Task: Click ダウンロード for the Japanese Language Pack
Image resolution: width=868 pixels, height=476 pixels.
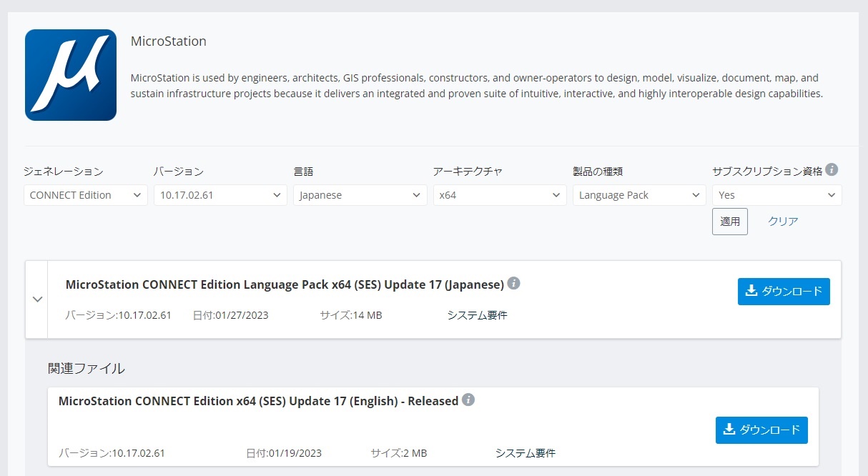Action: click(784, 291)
